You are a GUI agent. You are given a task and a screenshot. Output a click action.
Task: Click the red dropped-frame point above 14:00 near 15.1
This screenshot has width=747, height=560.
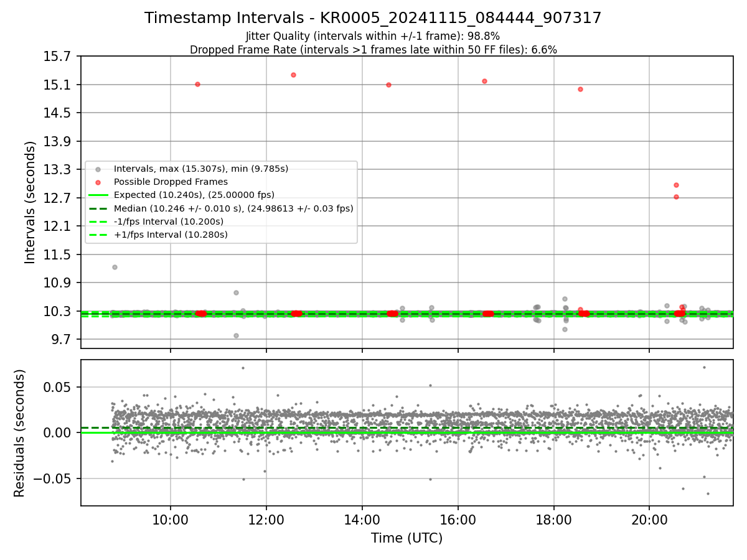click(x=388, y=85)
